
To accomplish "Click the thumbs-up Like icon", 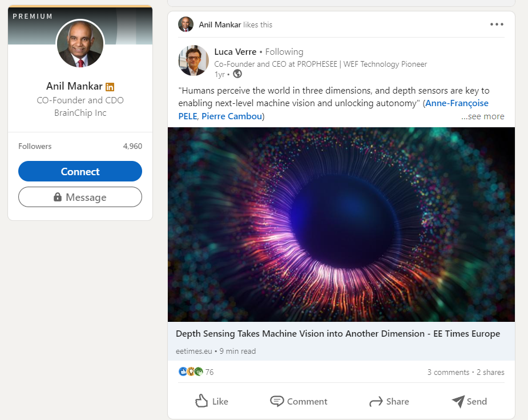I will [x=201, y=401].
